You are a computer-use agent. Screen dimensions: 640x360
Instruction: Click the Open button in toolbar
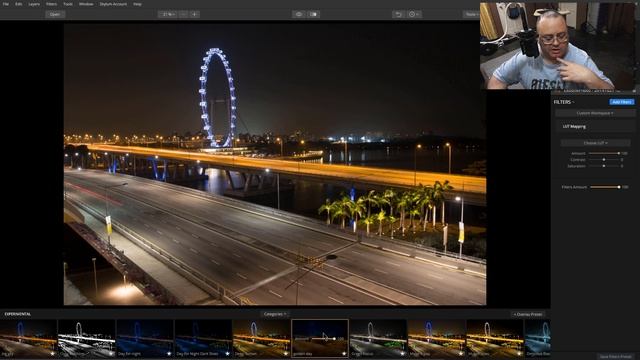click(x=55, y=14)
